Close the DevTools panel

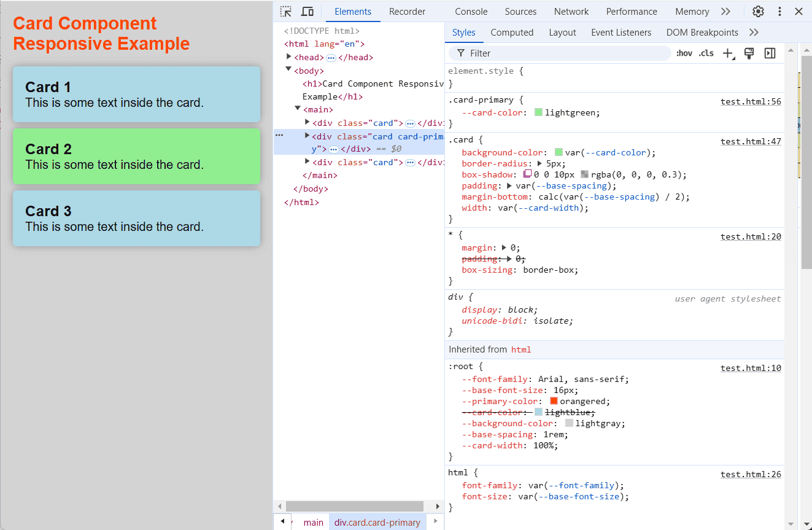pos(798,11)
